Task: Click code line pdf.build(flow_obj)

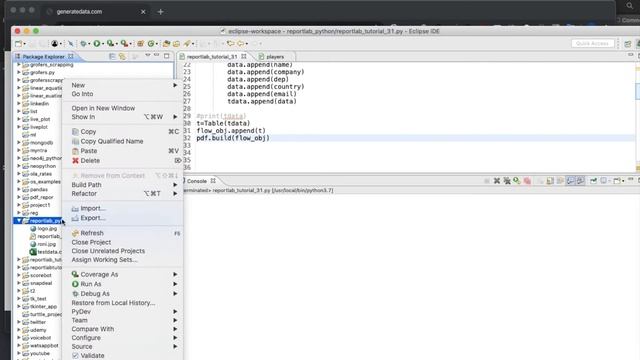Action: (233, 138)
